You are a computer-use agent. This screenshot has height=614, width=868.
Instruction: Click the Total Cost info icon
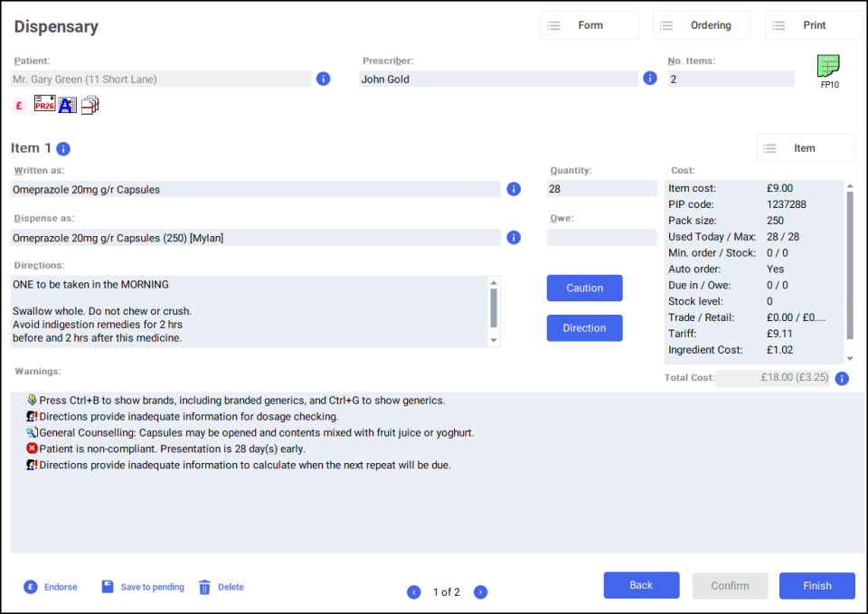(x=842, y=378)
